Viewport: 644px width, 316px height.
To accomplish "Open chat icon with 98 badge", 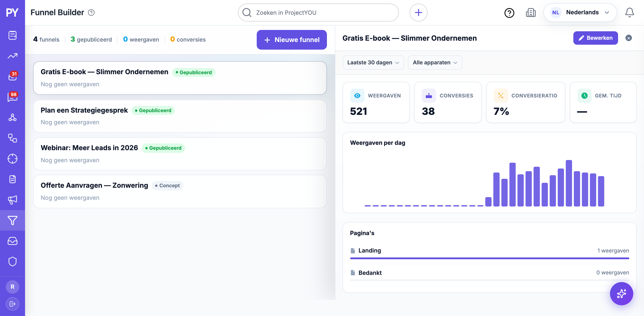I will (12, 97).
